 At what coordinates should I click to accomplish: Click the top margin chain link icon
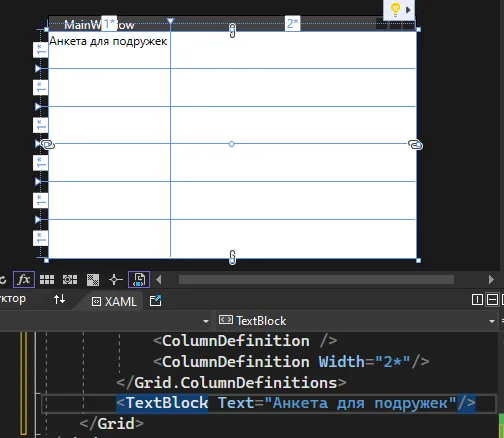232,30
